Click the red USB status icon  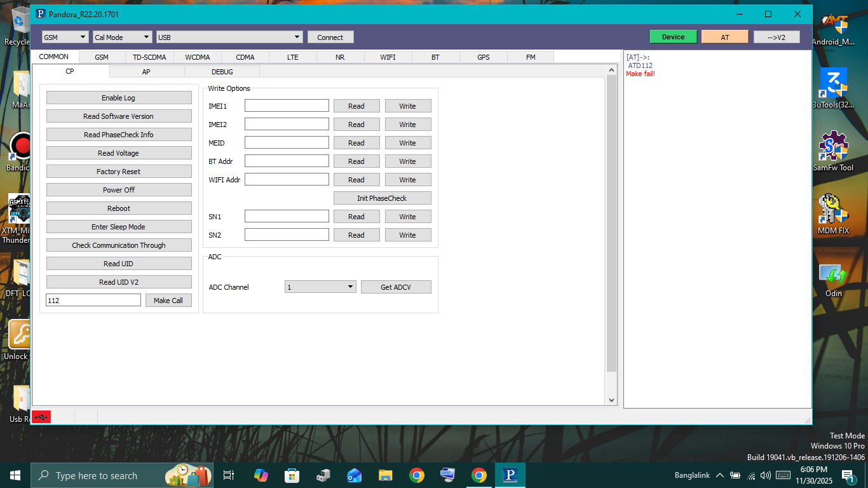click(41, 417)
